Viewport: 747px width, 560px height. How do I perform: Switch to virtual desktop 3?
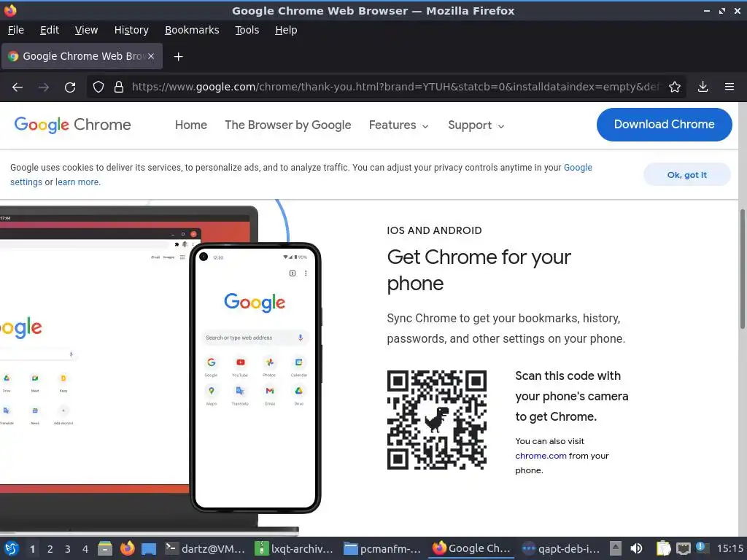click(68, 549)
